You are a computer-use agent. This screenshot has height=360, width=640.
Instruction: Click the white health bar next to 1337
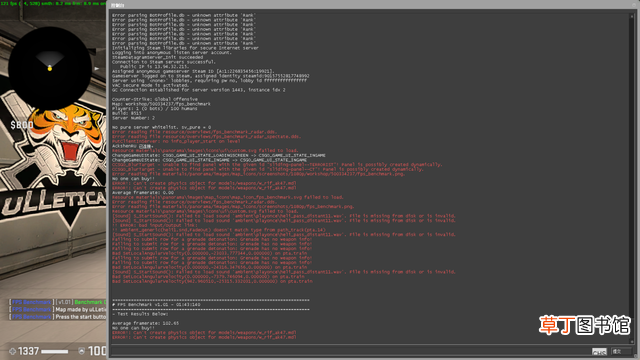click(x=55, y=351)
